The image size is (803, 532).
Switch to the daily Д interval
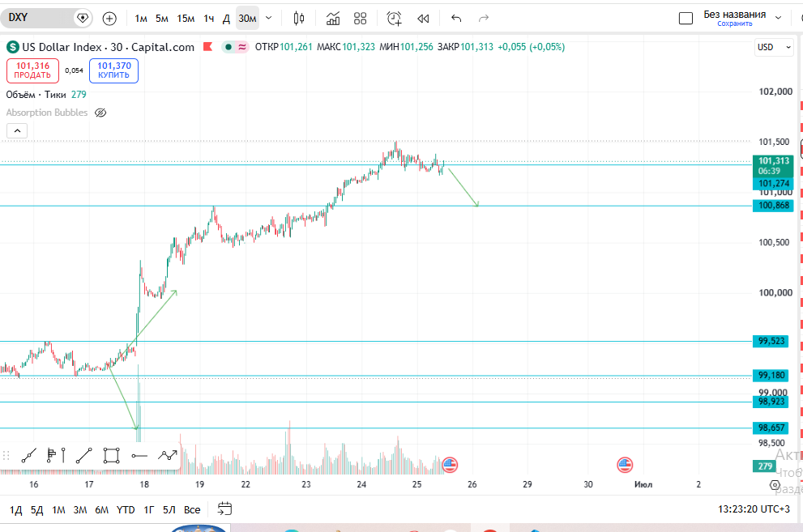(x=226, y=19)
